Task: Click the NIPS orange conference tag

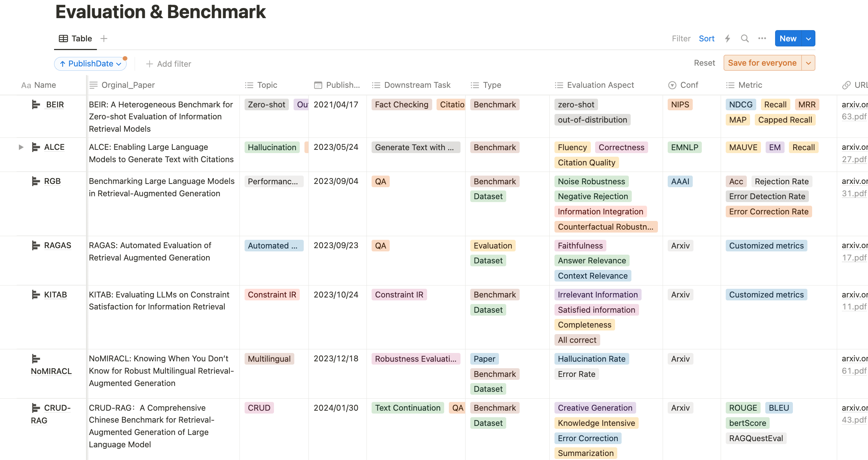Action: click(680, 105)
